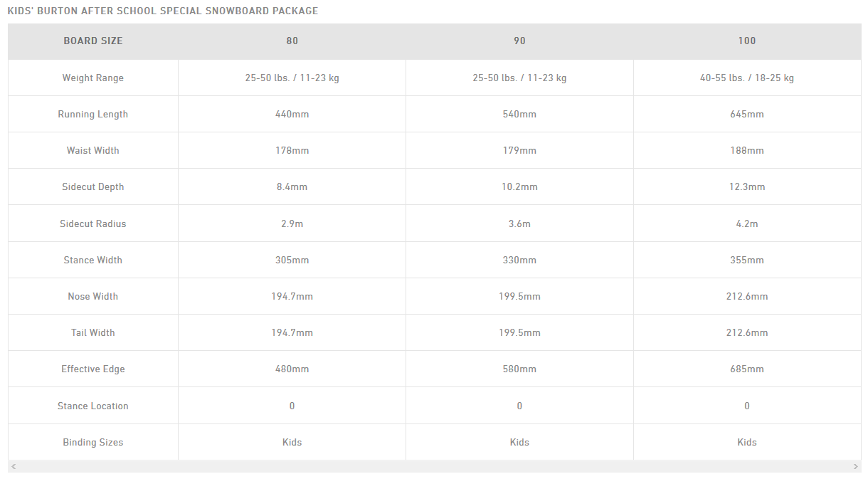The height and width of the screenshot is (479, 868).
Task: Click the horizontal scrollbar track
Action: (x=435, y=467)
